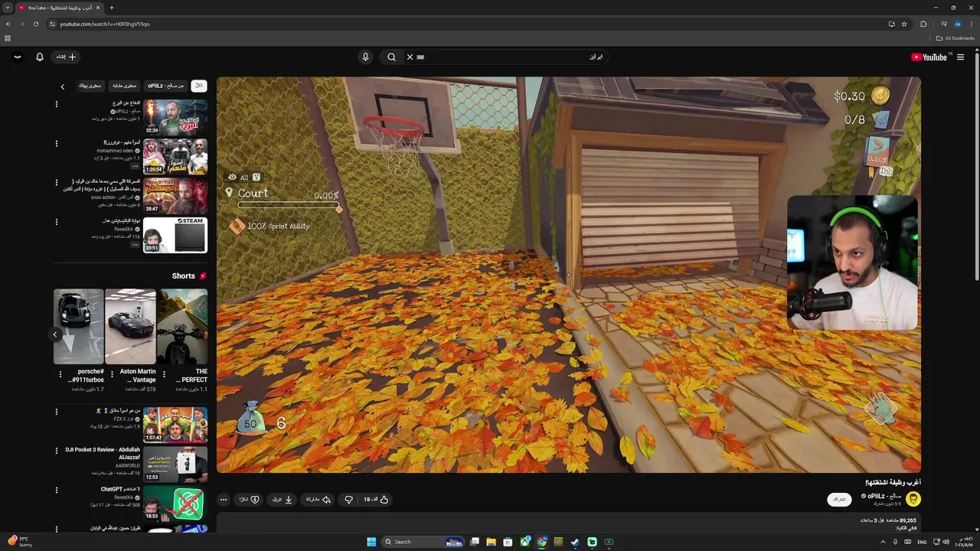Open the mohammed oden channel link
Viewport: 980px width, 551px height.
point(115,151)
